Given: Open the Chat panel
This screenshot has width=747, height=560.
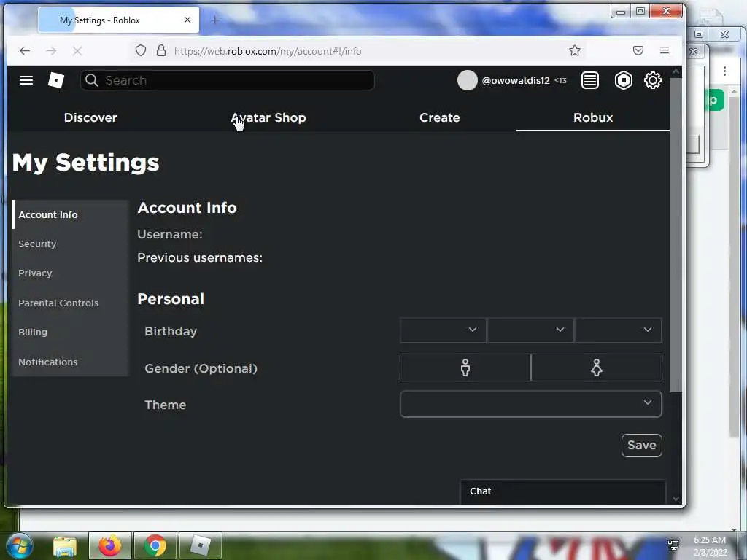Looking at the screenshot, I should (562, 491).
